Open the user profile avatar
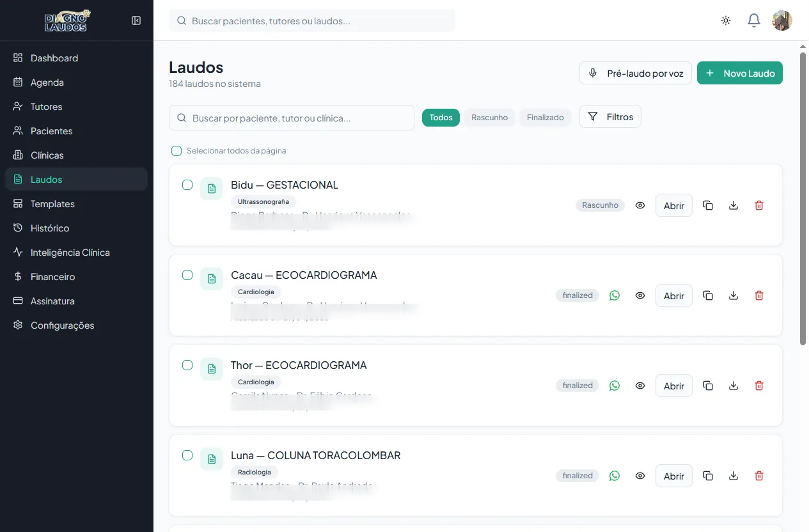This screenshot has height=532, width=809. (782, 20)
